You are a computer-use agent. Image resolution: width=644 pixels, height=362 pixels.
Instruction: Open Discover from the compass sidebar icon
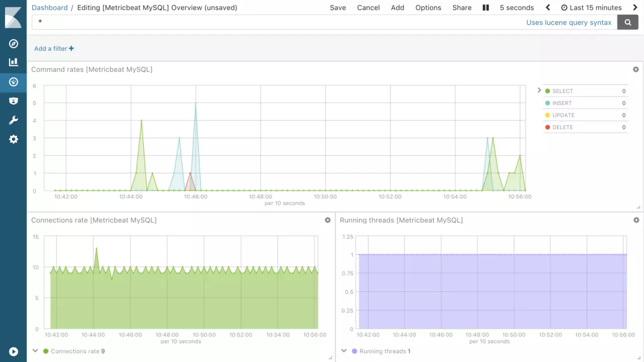(x=14, y=44)
